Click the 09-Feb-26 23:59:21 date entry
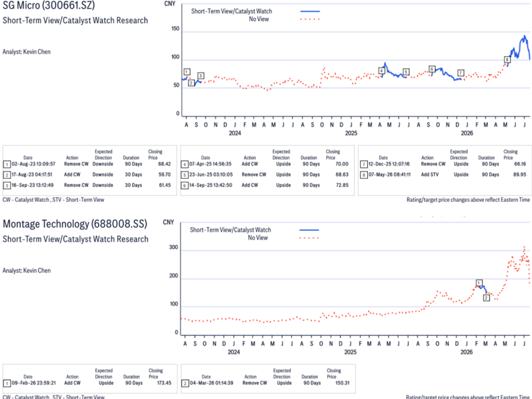532x399 pixels. pyautogui.click(x=33, y=383)
